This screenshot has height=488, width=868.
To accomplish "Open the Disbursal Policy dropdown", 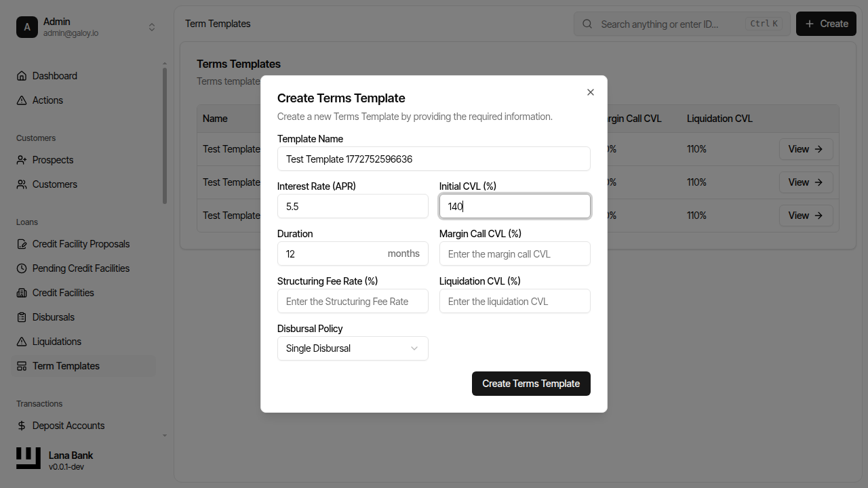I will point(353,348).
